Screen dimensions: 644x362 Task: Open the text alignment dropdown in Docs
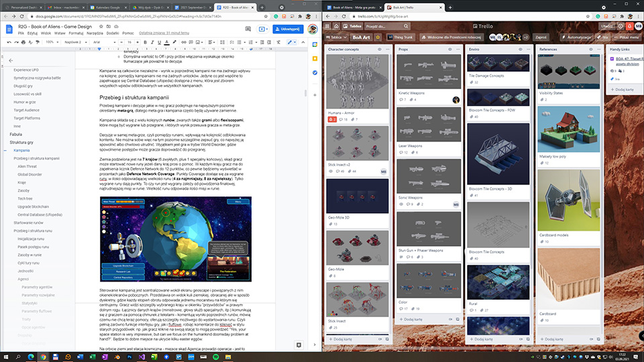click(211, 42)
